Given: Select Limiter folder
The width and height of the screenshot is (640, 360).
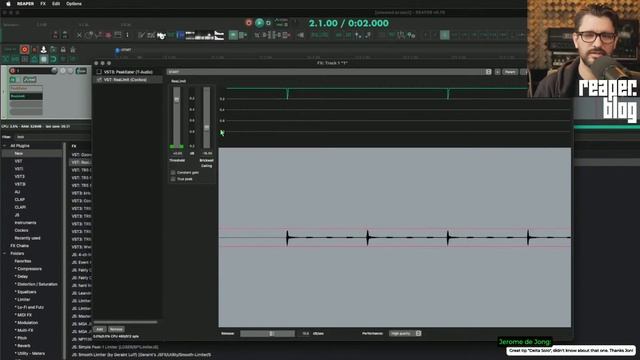Looking at the screenshot, I should tap(23, 300).
